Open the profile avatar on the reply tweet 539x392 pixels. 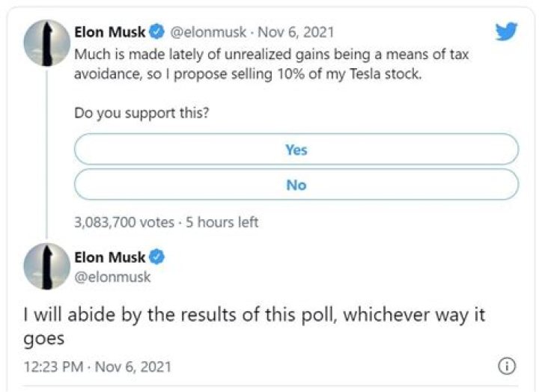click(47, 266)
